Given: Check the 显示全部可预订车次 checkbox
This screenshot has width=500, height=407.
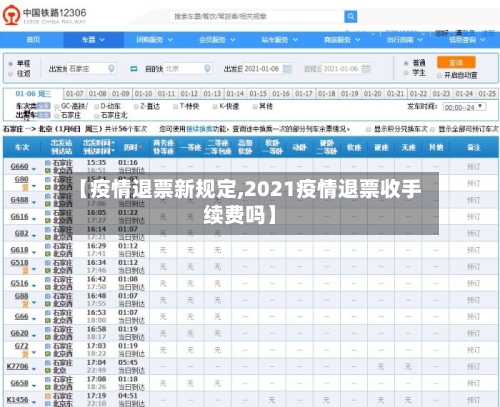Looking at the screenshot, I should [433, 129].
